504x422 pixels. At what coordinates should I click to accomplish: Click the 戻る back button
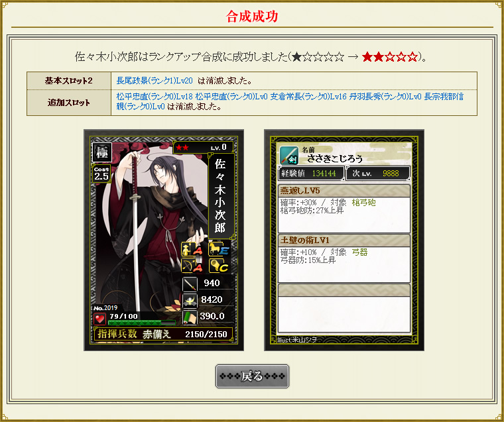click(x=252, y=376)
